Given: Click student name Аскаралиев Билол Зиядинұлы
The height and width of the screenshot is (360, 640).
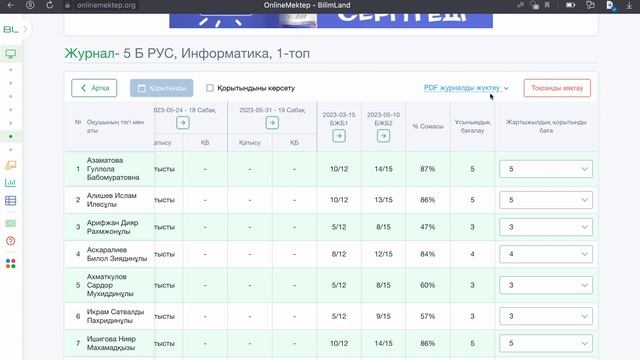Looking at the screenshot, I should 117,254.
